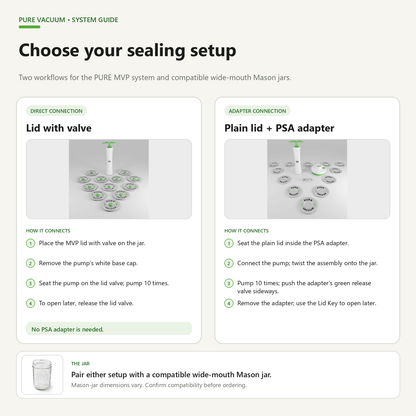Click the Plain lid + PSA adapter heading
416x416 pixels.
[x=279, y=128]
